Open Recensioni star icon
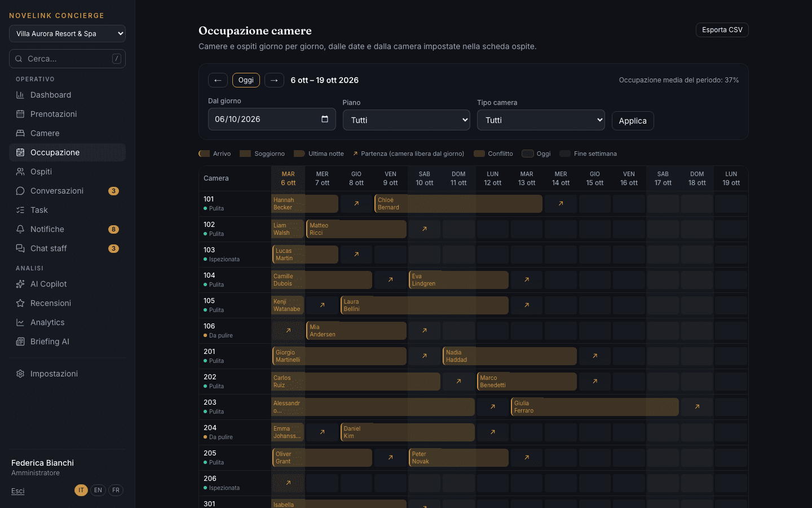Viewport: 812px width, 508px height. (20, 303)
